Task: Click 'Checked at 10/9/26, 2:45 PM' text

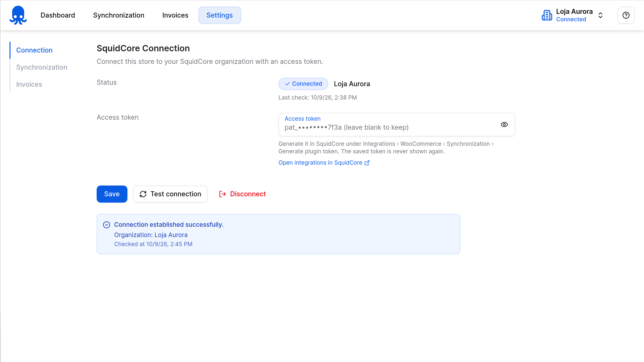Action: 153,244
